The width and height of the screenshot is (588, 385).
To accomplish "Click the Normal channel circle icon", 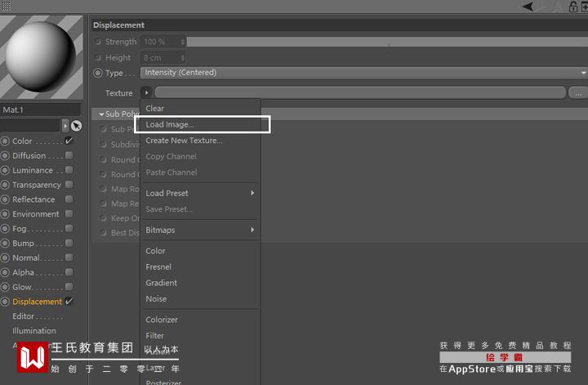I will (x=5, y=258).
